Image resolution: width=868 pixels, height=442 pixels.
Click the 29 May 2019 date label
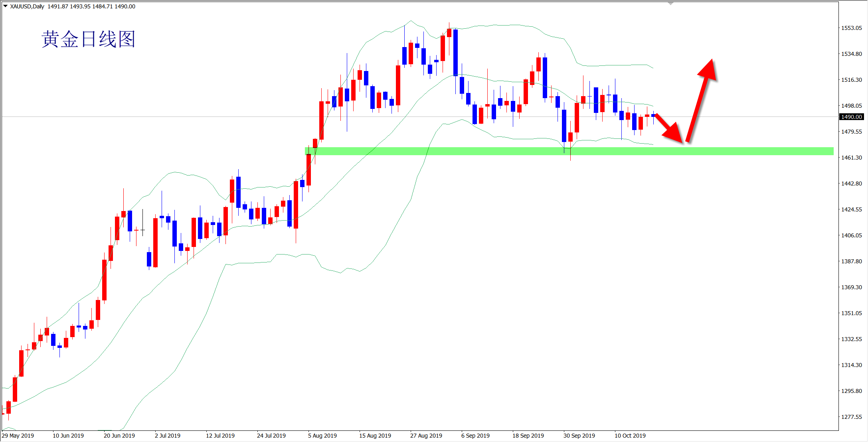coord(18,436)
